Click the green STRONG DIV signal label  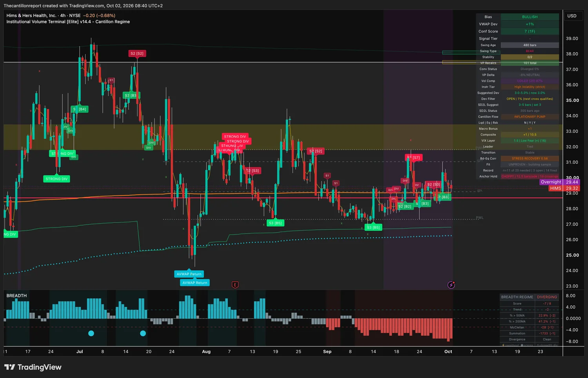(x=56, y=179)
